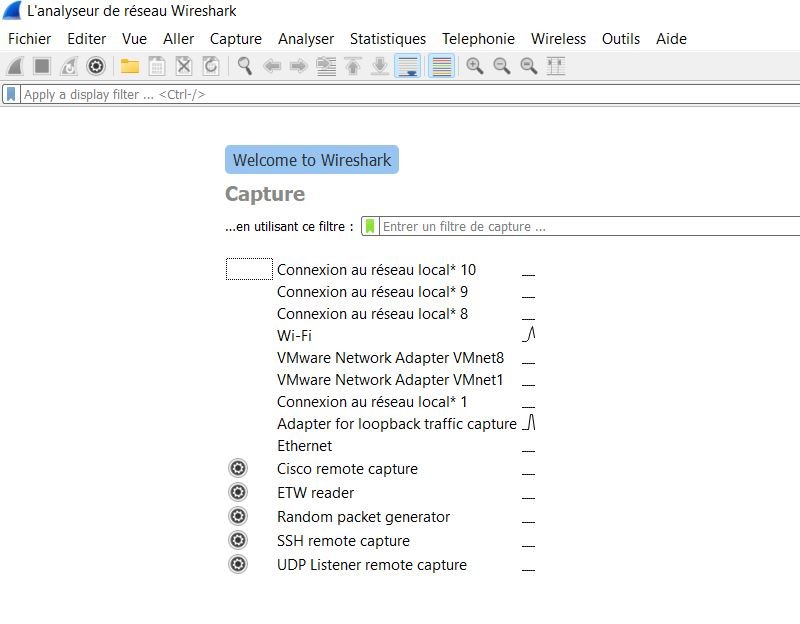
Task: Open the Wireless menu
Action: pos(558,39)
